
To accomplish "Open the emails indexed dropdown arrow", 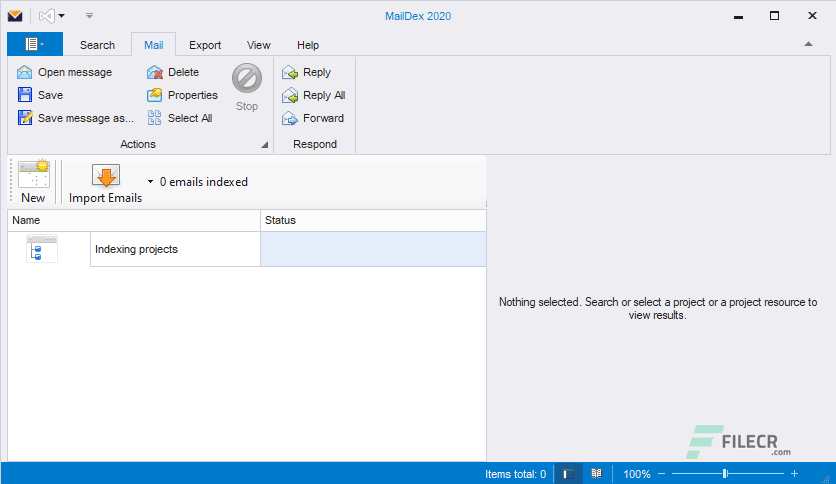I will click(x=150, y=182).
